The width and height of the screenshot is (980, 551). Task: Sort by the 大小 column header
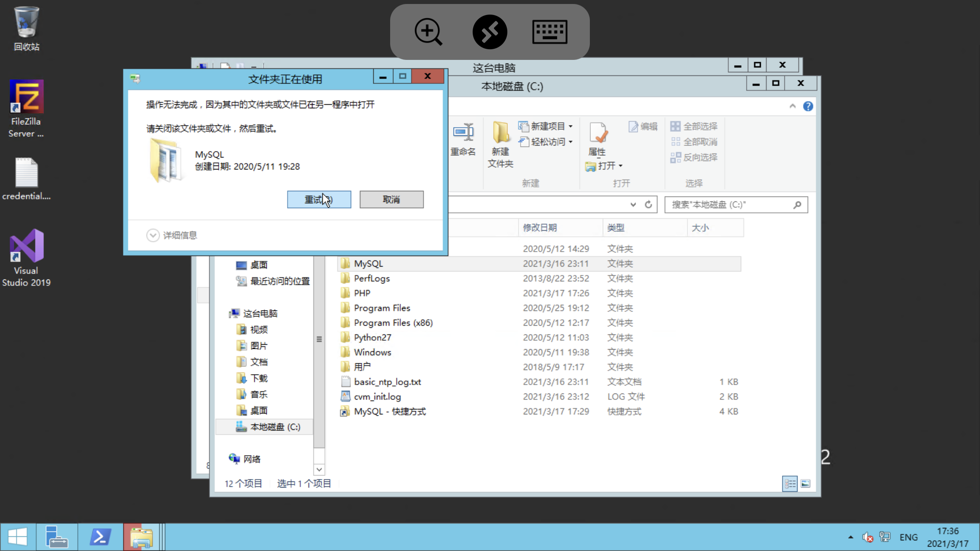pos(715,228)
